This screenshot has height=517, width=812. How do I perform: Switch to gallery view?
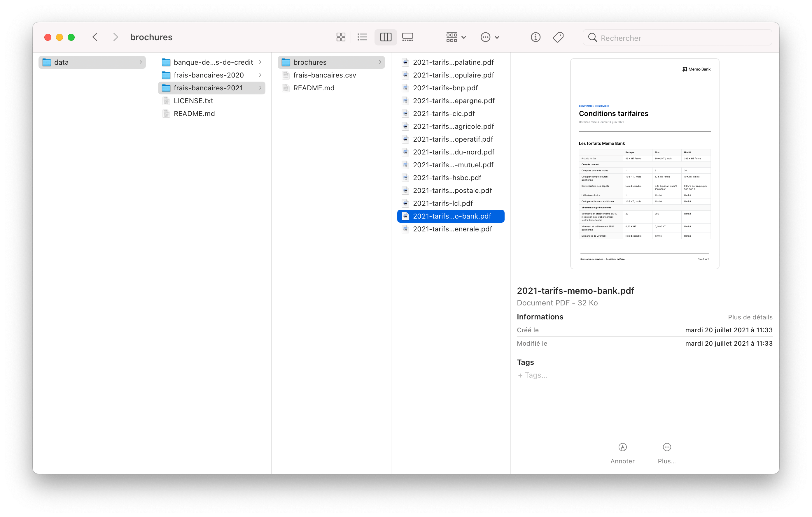pyautogui.click(x=407, y=37)
